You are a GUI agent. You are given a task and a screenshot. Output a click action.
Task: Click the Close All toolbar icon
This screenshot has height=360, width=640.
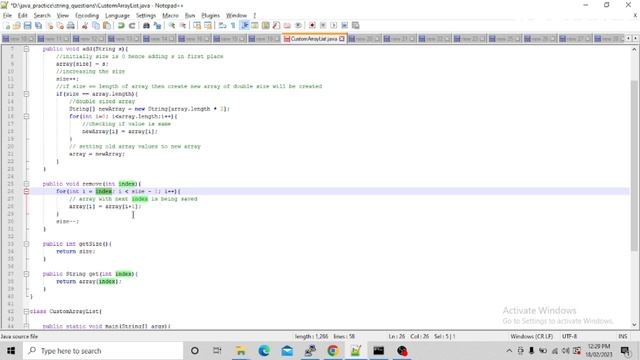click(60, 25)
